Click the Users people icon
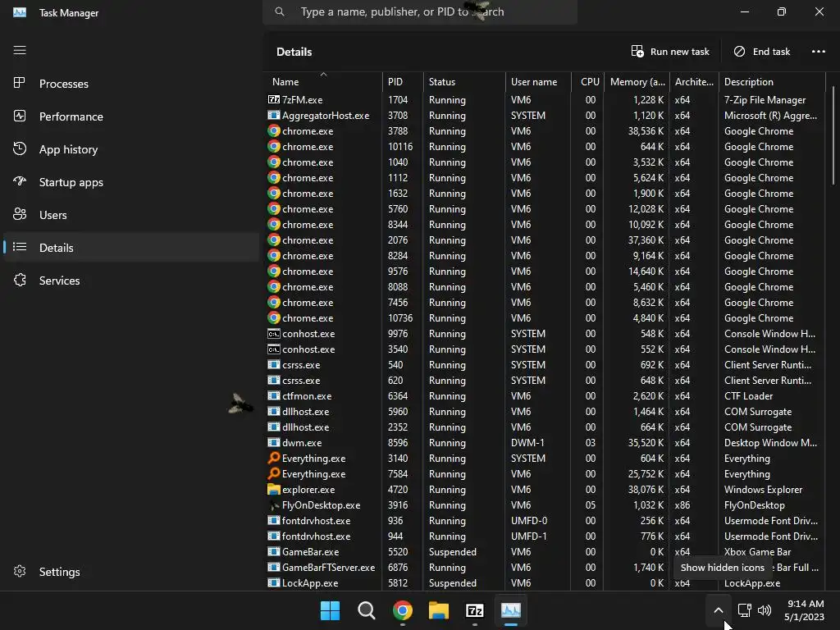The height and width of the screenshot is (630, 840). (x=20, y=214)
